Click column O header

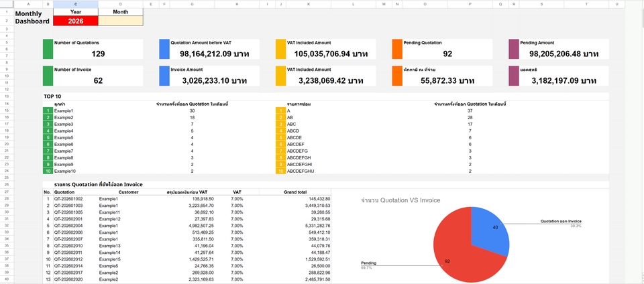point(425,4)
